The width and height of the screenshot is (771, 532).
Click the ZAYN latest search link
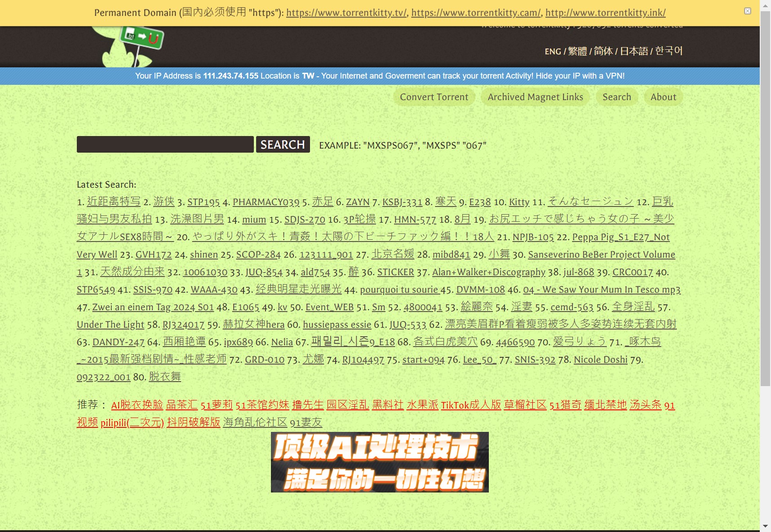tap(358, 202)
